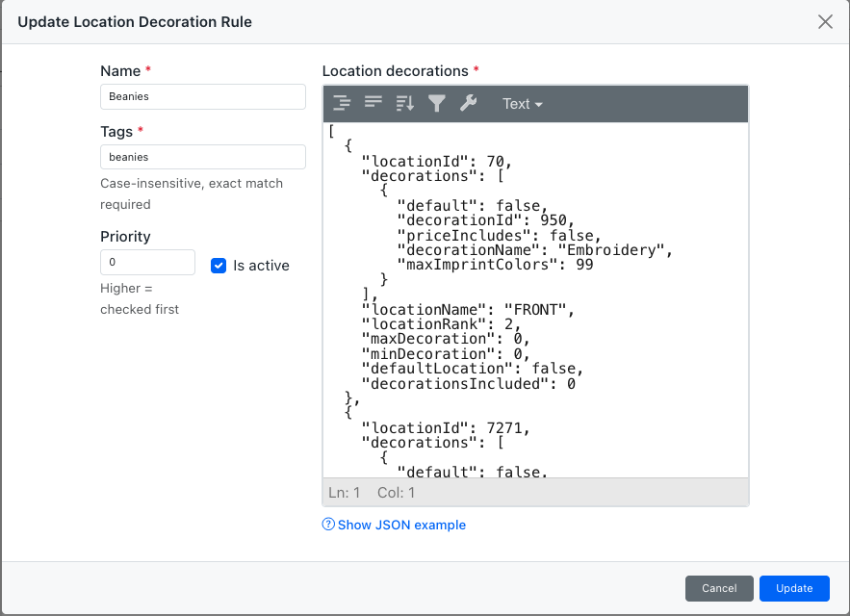
Task: Open the Text editor mode dropdown
Action: point(521,104)
